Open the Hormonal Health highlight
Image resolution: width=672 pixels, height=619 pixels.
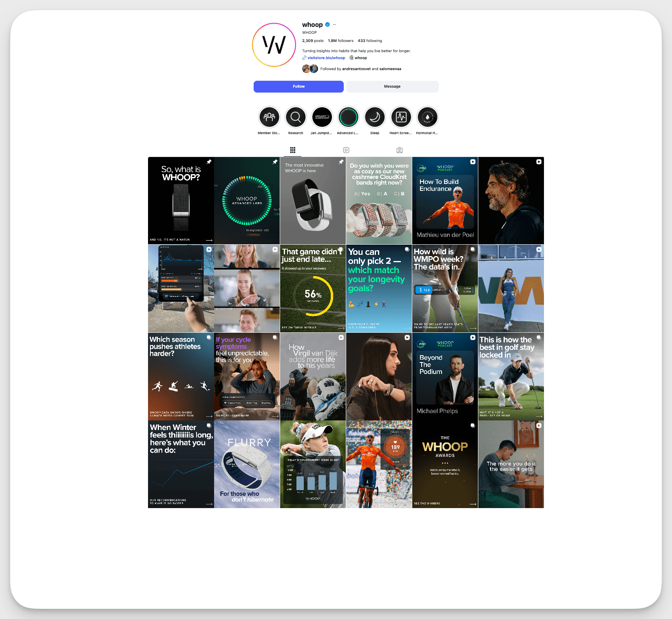427,117
